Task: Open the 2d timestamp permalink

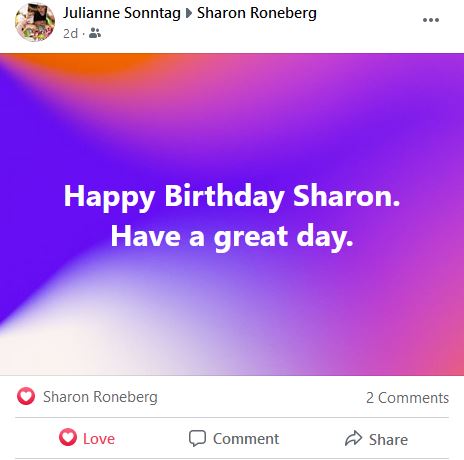Action: click(70, 34)
